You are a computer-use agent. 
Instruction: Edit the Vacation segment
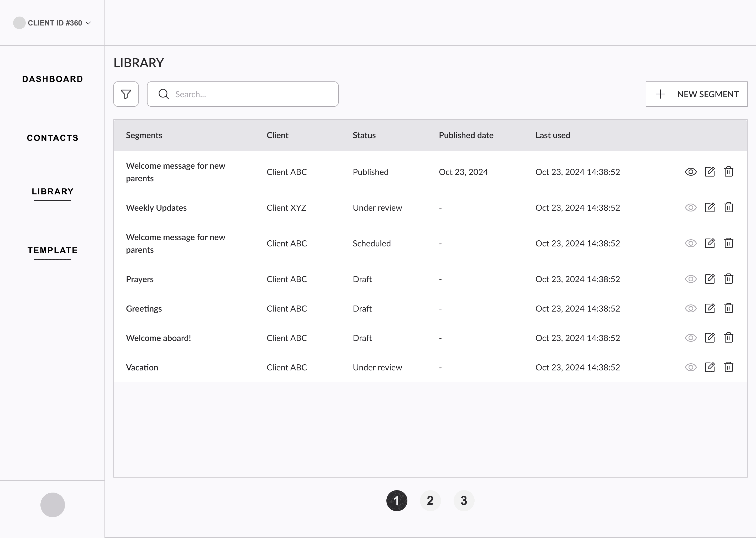710,367
